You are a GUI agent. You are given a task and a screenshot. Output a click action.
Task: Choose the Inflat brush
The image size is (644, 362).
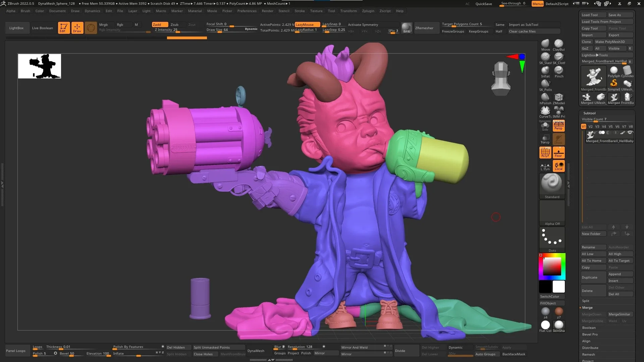click(545, 71)
